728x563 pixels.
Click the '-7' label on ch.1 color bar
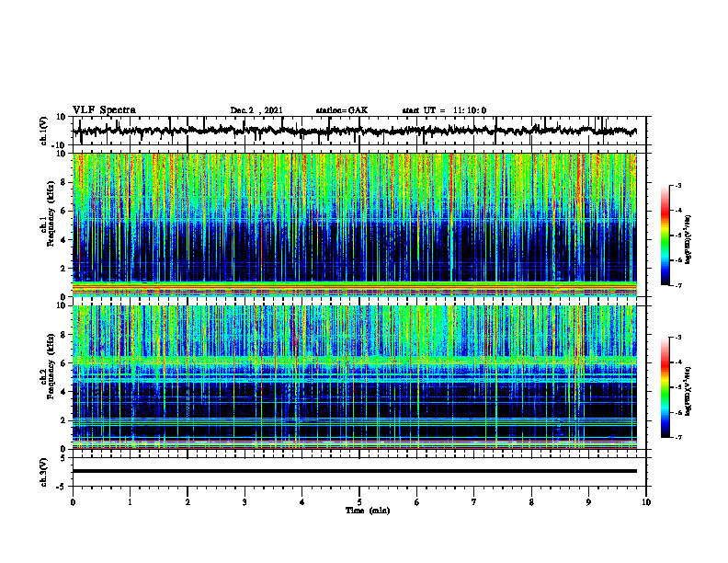678,285
